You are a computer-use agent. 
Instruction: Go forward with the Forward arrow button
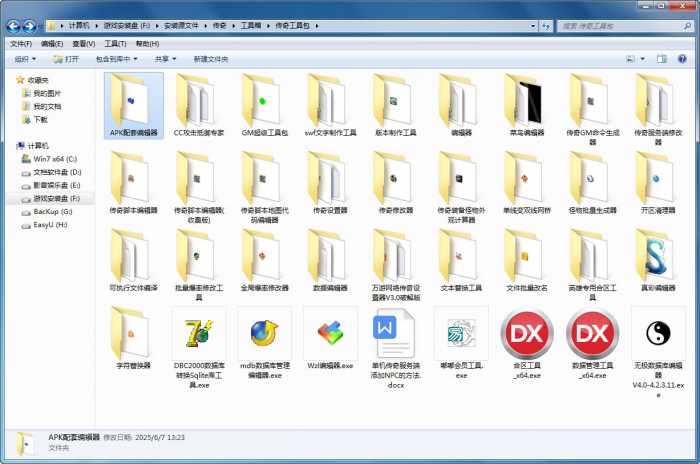click(x=29, y=26)
